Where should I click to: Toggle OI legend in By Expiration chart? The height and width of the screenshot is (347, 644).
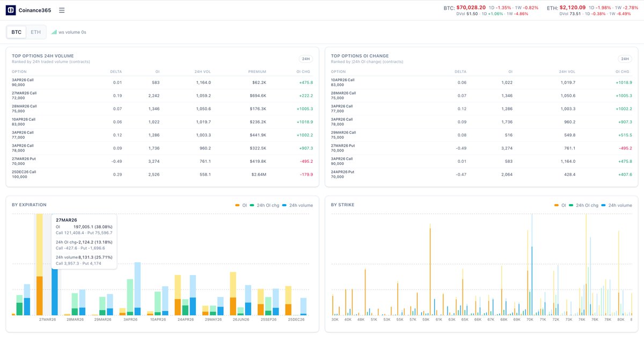pos(241,205)
